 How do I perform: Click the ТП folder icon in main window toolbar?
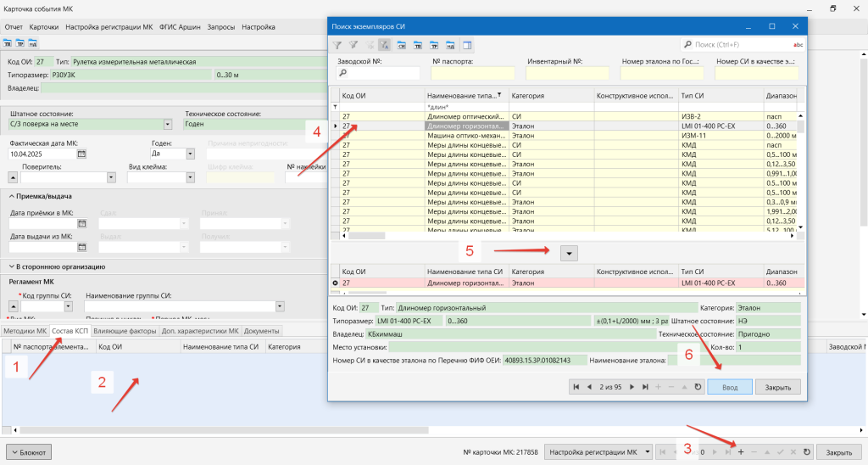tap(8, 43)
